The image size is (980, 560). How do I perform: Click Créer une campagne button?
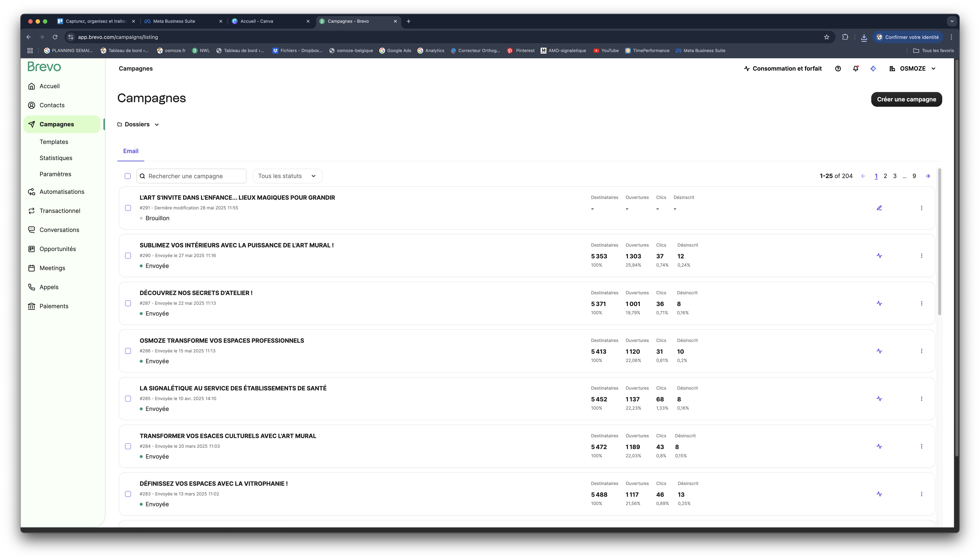[906, 99]
